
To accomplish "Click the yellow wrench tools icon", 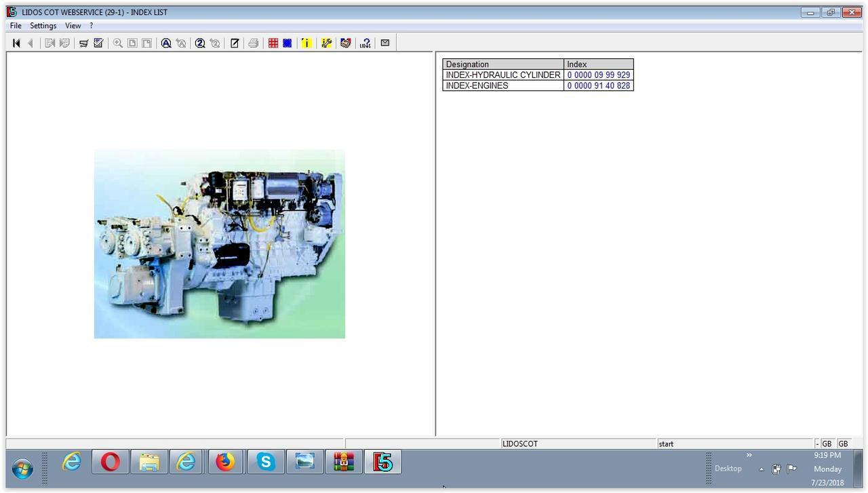I will [x=326, y=43].
